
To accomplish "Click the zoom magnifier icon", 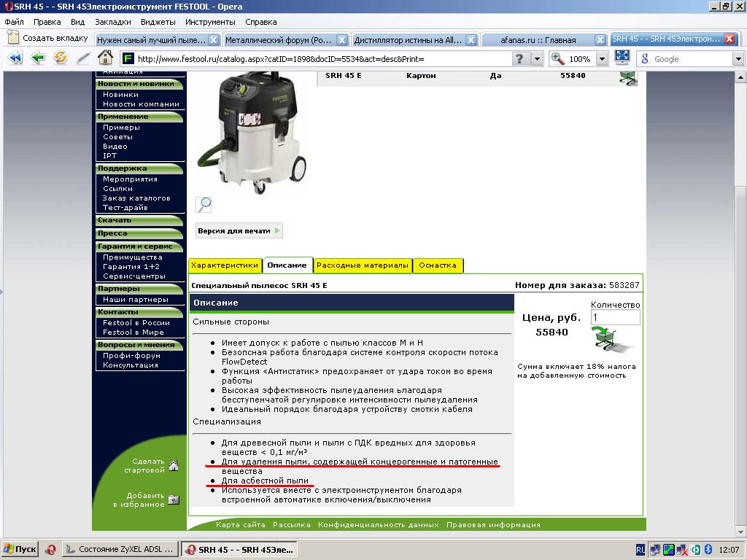I will pos(557,58).
